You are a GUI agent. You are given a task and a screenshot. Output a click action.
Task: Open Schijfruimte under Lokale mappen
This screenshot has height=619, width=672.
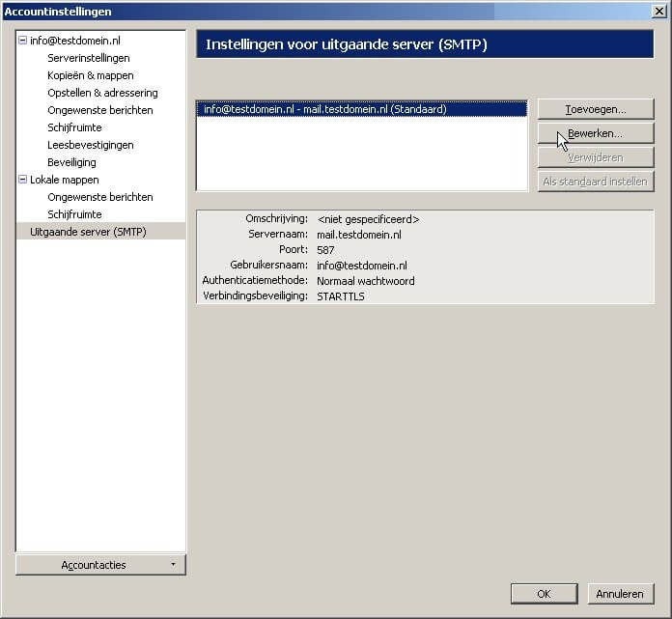[74, 214]
